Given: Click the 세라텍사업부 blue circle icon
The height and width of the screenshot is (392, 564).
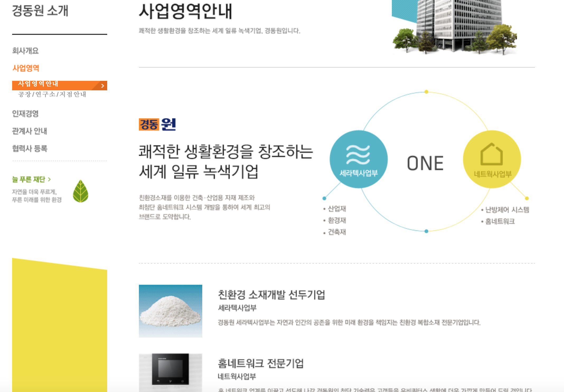Looking at the screenshot, I should click(x=359, y=159).
